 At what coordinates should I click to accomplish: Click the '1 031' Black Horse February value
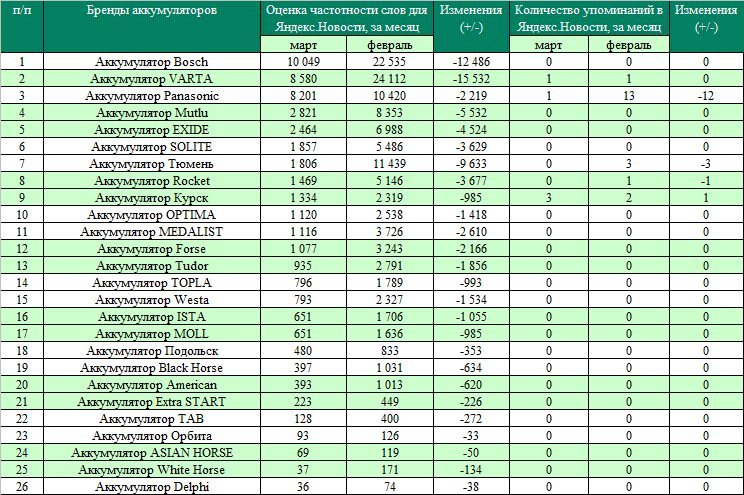(x=390, y=368)
